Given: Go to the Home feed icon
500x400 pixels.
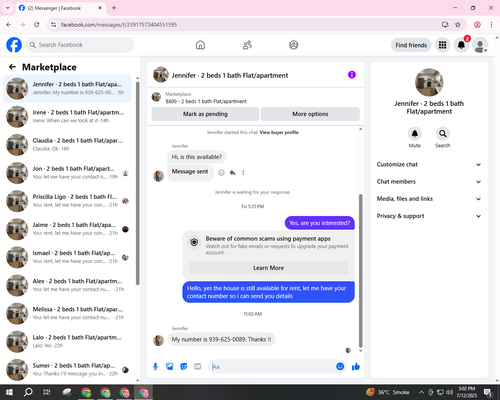Looking at the screenshot, I should [200, 45].
